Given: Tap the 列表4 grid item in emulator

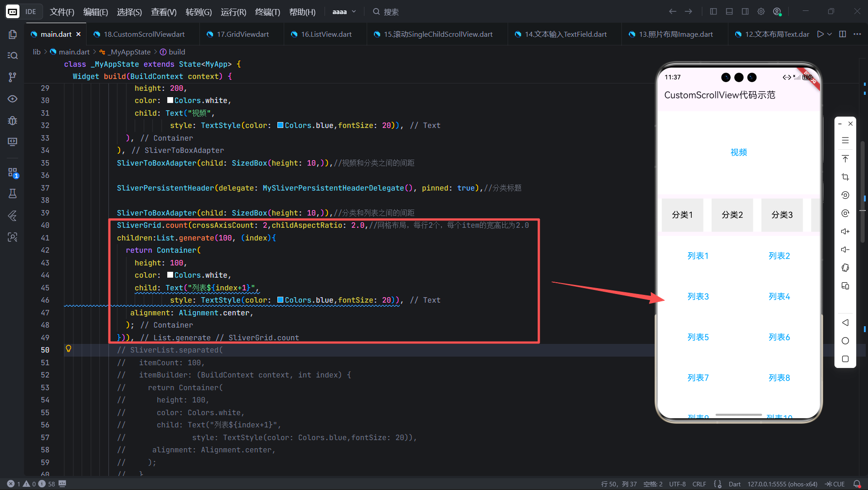Looking at the screenshot, I should tap(779, 297).
